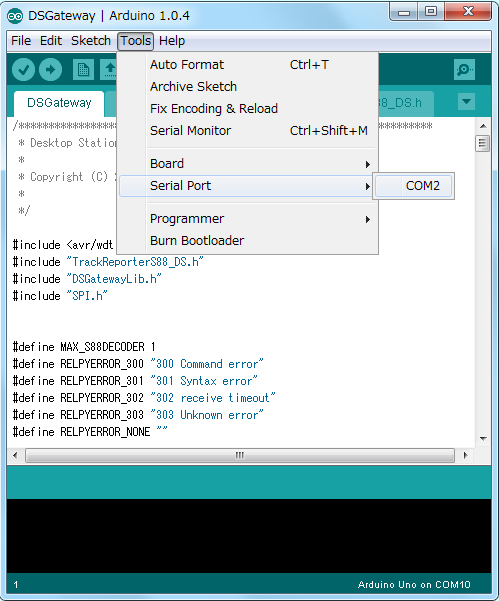This screenshot has height=601, width=499.
Task: Click "TrackReporterS88_DS.h" include line text
Action: 135,262
